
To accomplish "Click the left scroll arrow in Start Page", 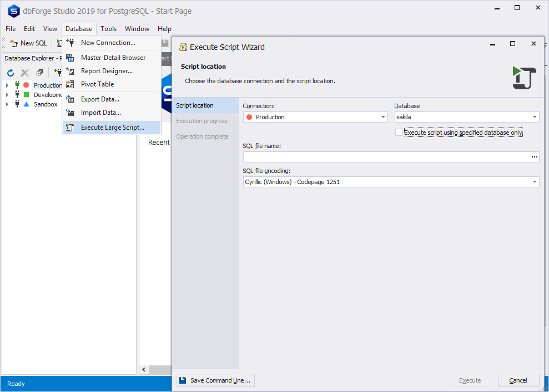I will coord(144,370).
